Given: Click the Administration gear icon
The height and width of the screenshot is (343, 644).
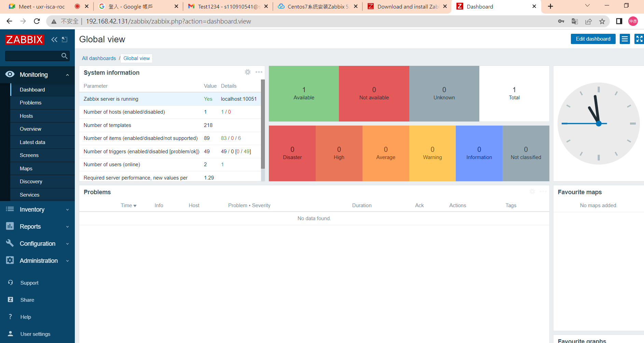Looking at the screenshot, I should pos(10,260).
